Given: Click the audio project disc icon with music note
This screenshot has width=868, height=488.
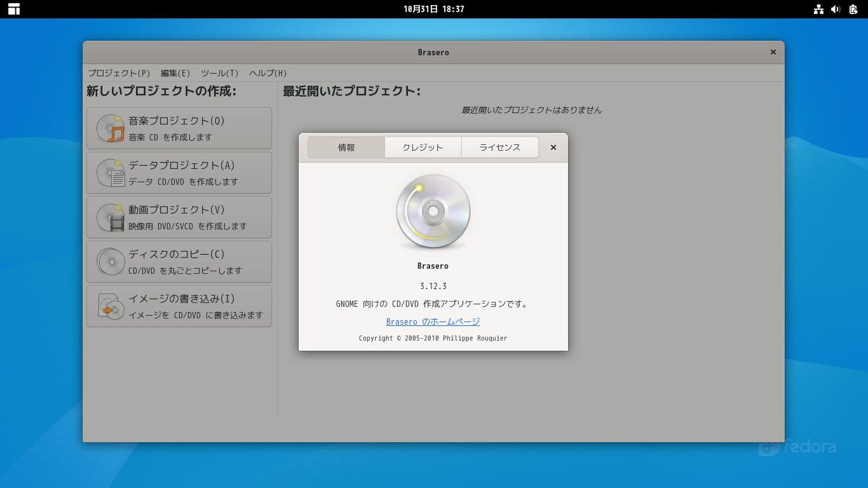Looking at the screenshot, I should pos(111,128).
